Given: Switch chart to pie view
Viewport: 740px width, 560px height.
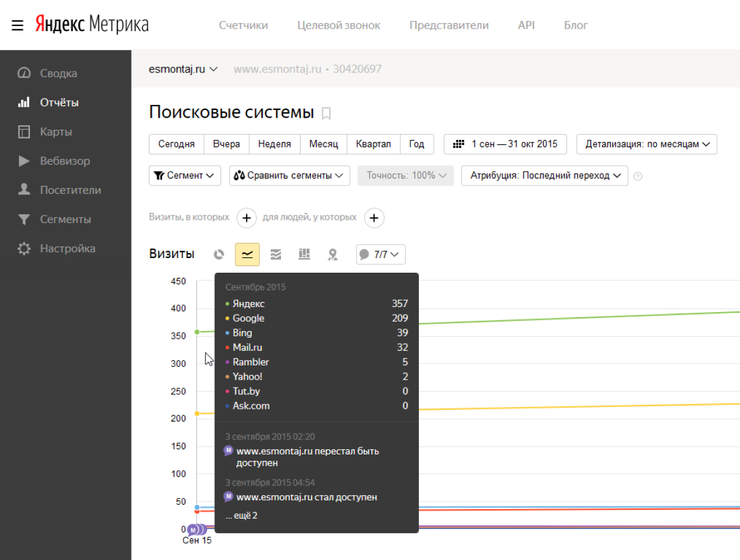Looking at the screenshot, I should point(219,255).
